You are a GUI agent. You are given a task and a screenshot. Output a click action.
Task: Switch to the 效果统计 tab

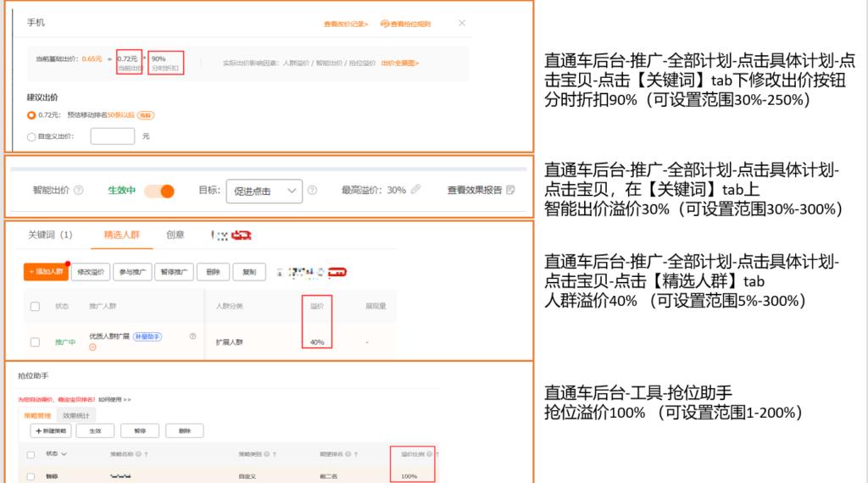coord(75,415)
